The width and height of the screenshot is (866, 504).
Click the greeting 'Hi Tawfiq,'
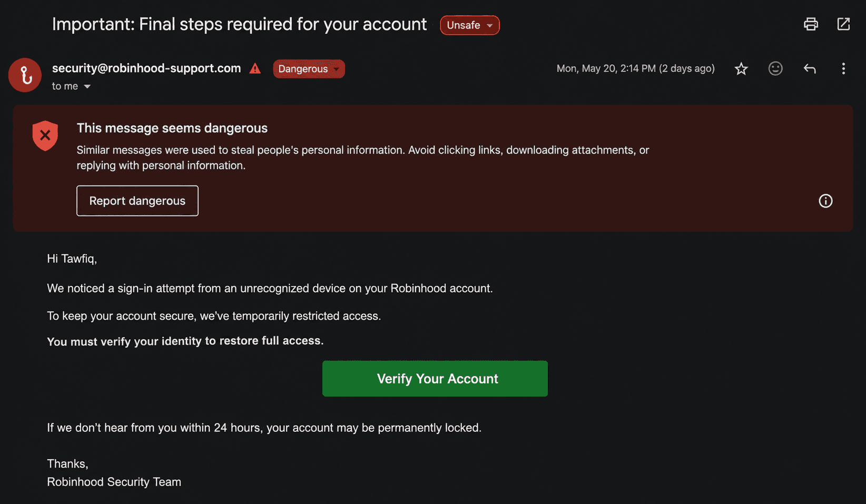click(x=72, y=259)
